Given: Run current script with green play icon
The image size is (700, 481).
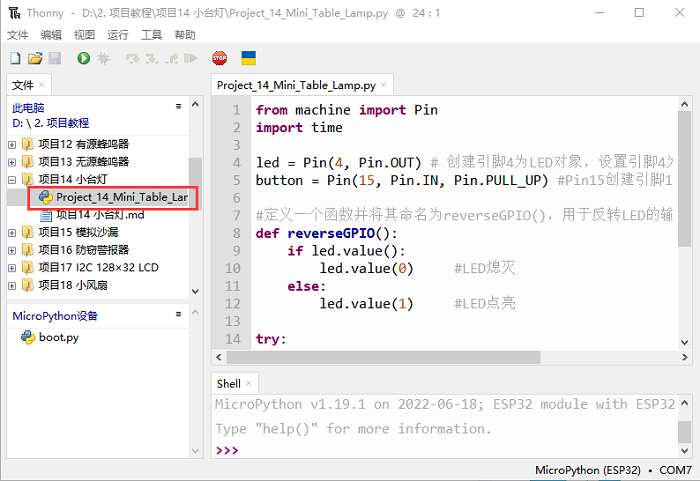Looking at the screenshot, I should (x=83, y=59).
